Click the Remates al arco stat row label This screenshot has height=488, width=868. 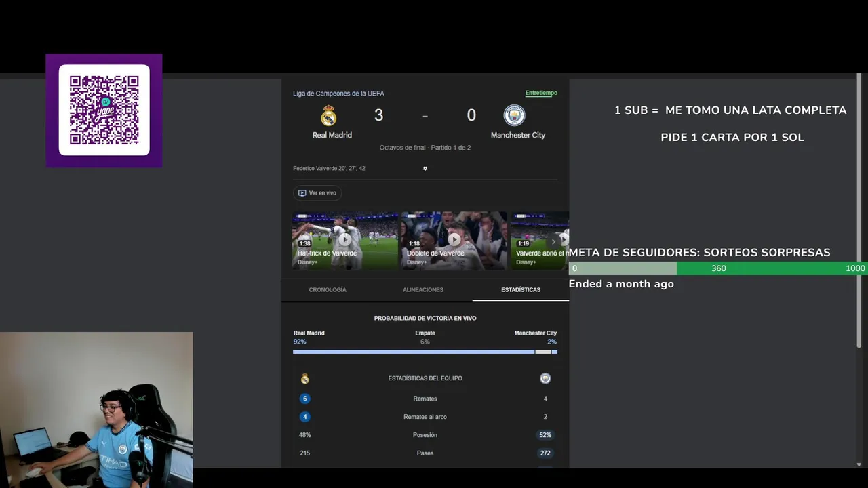point(425,417)
